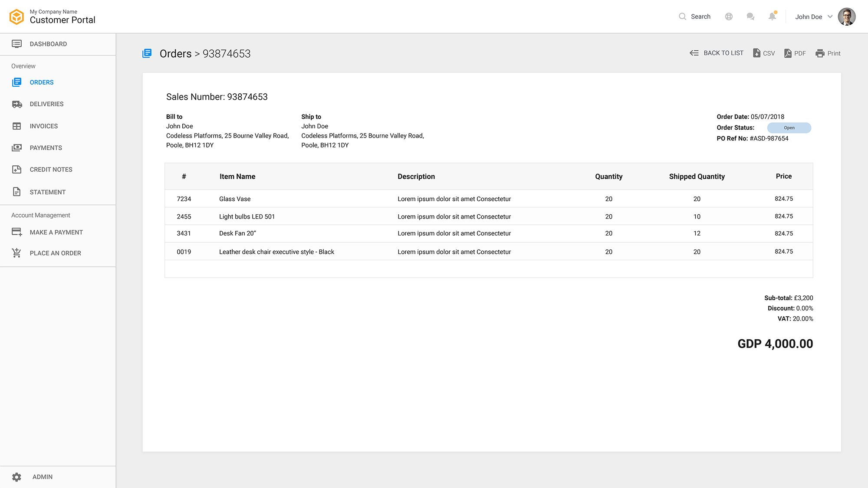Open the chat messages icon
This screenshot has width=868, height=488.
(x=750, y=16)
